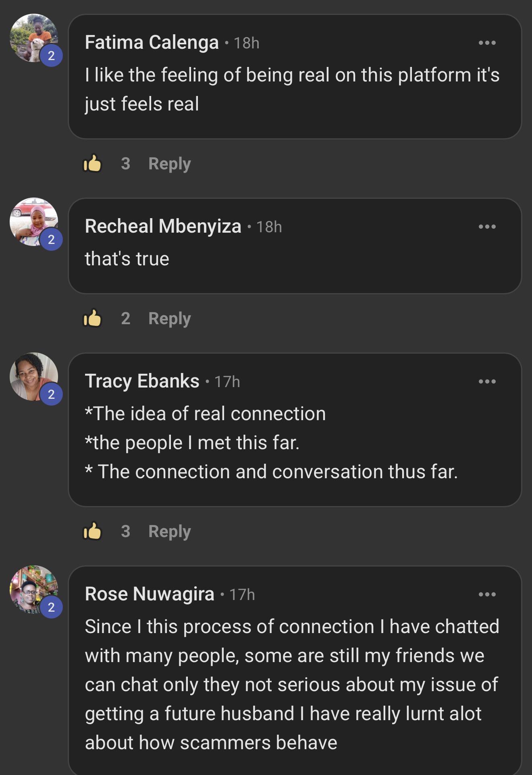Like Tracy Ebanks's comment with thumbs-up icon

pos(92,531)
